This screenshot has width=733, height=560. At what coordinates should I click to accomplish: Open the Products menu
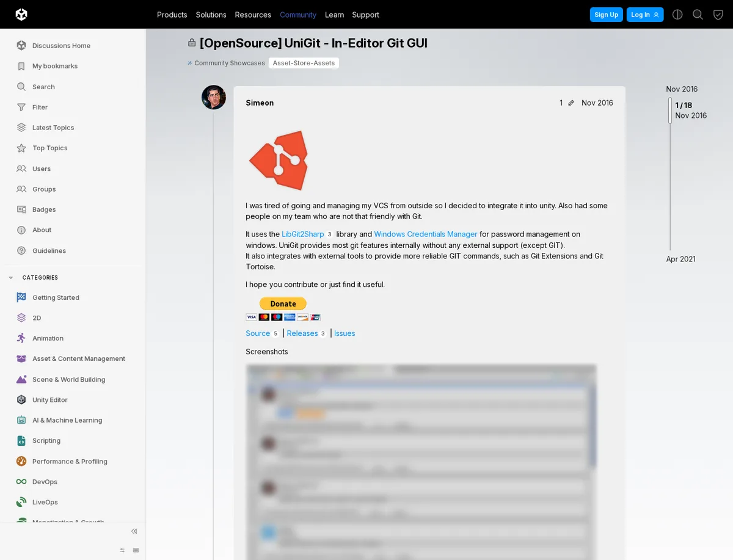(x=172, y=15)
